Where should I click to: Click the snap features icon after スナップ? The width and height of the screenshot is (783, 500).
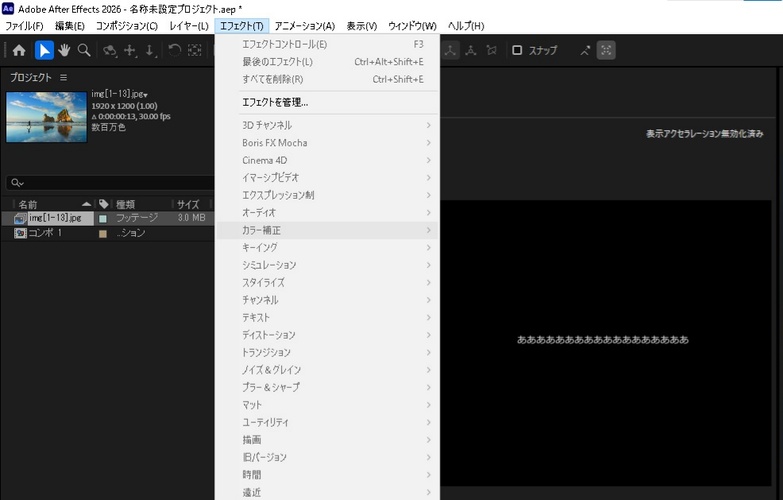coord(606,50)
